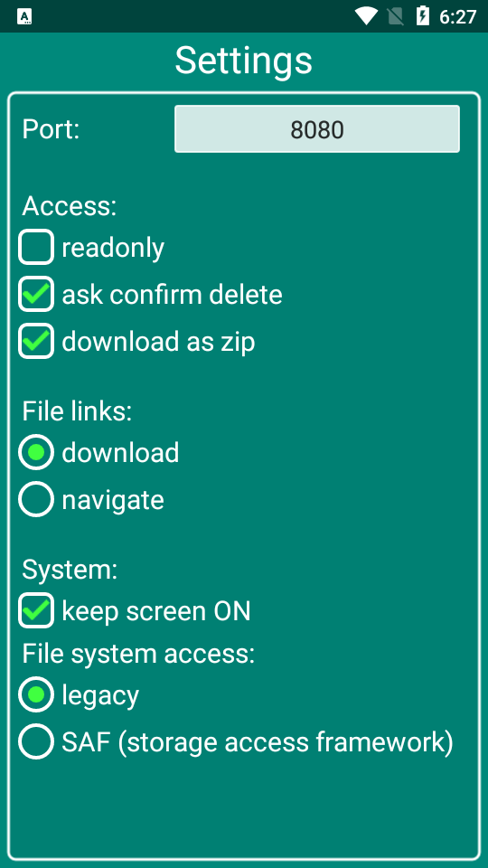Tap the keyboard notification icon in status bar
The width and height of the screenshot is (488, 868).
[24, 16]
